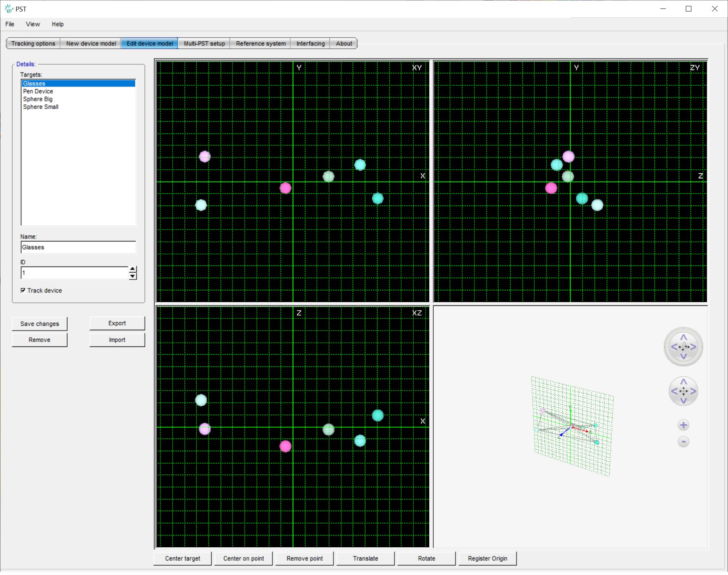Image resolution: width=728 pixels, height=575 pixels.
Task: Click the Register Origin button
Action: tap(487, 559)
